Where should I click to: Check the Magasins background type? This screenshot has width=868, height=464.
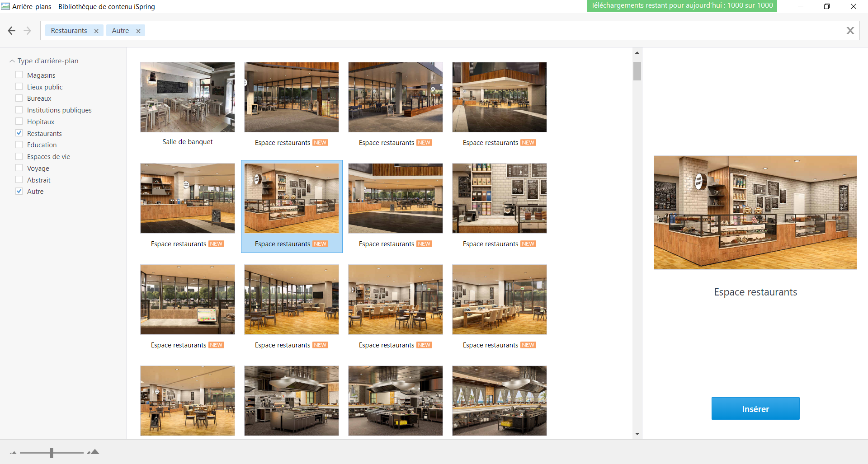19,75
